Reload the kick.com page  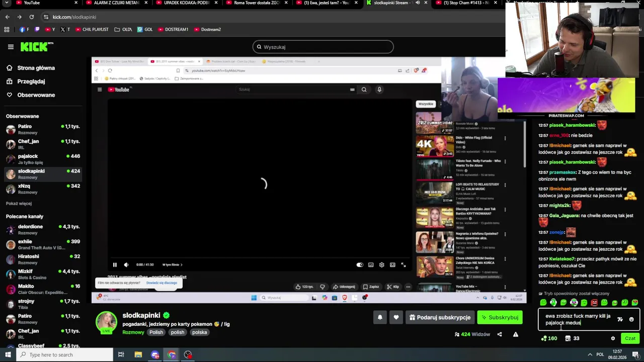(31, 17)
